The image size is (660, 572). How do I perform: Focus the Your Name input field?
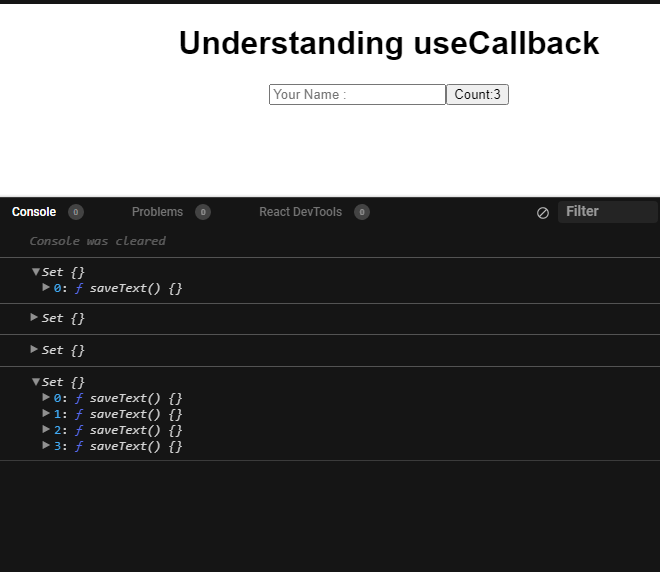[x=357, y=95]
